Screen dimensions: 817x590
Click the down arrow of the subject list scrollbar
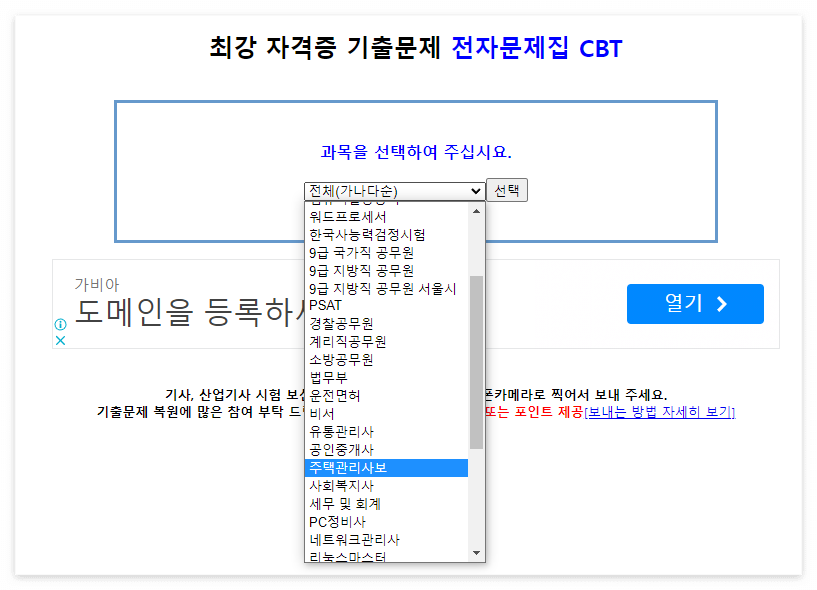(x=477, y=551)
